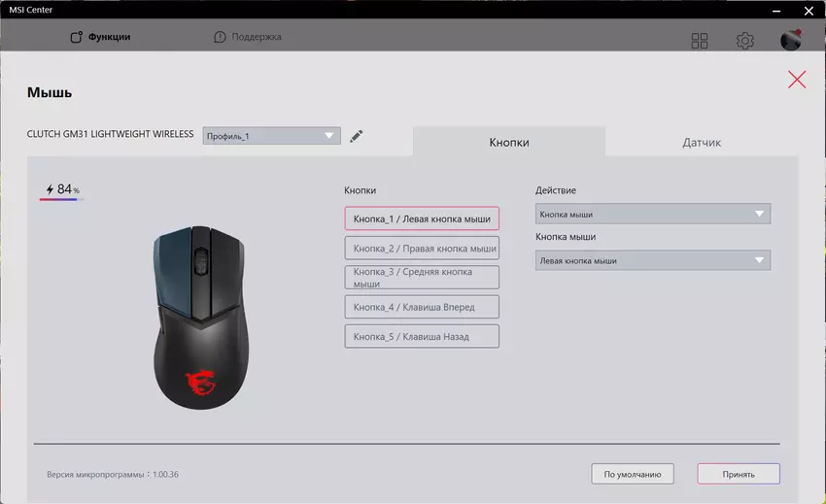Select Кнопка_1 / Левая кнопка мыши
This screenshot has height=504, width=826.
coord(422,218)
